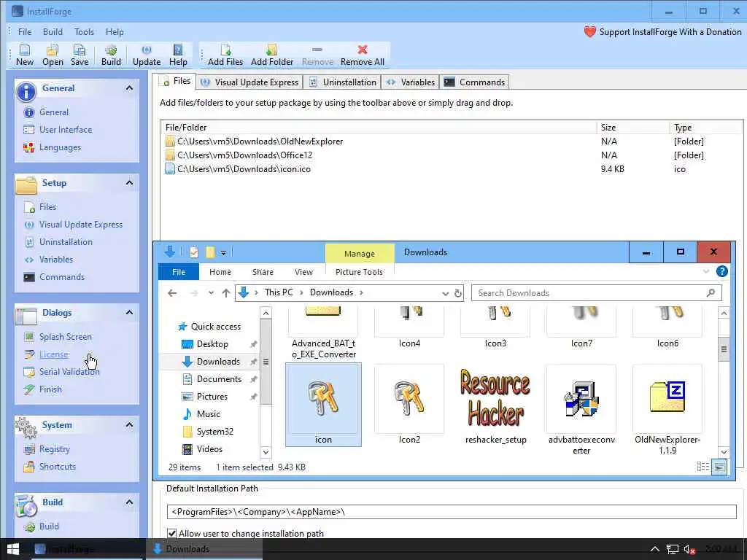Toggle Allow user to change installation path

172,533
